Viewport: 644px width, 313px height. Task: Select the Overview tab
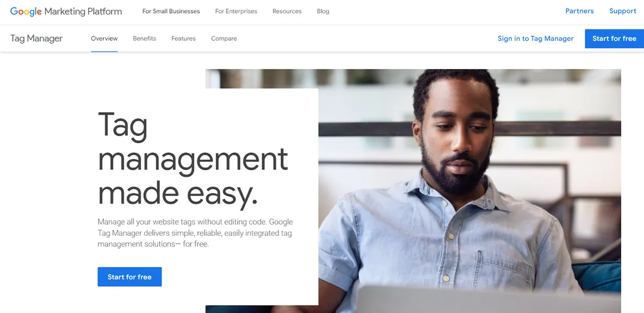click(104, 39)
